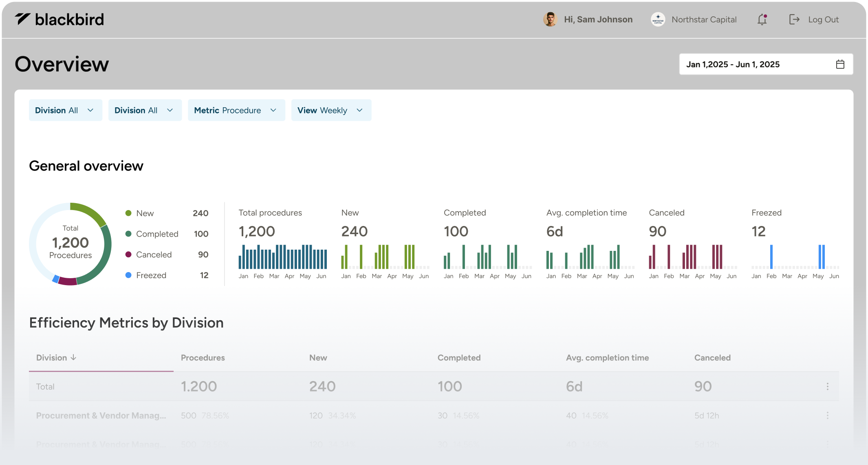Open three-dot menu for Total row
This screenshot has height=465, width=868.
point(827,386)
